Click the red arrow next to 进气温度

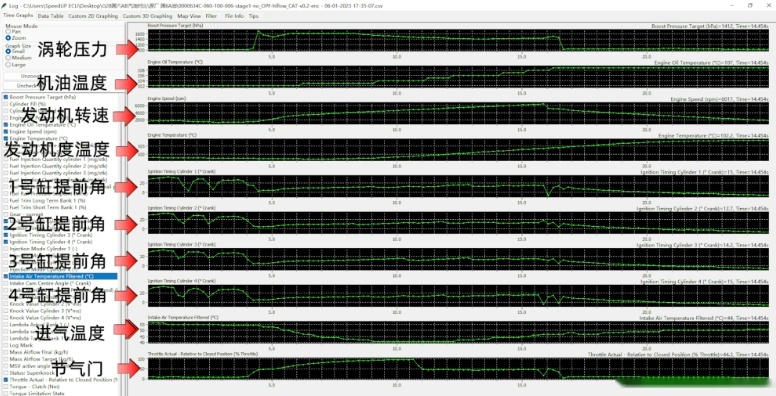pos(127,330)
